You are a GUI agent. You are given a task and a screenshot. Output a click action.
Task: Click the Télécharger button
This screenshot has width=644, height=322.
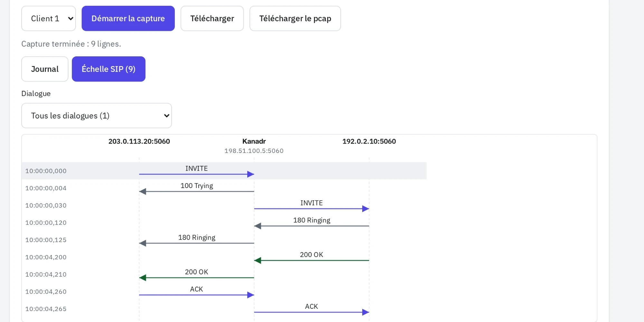(x=212, y=18)
